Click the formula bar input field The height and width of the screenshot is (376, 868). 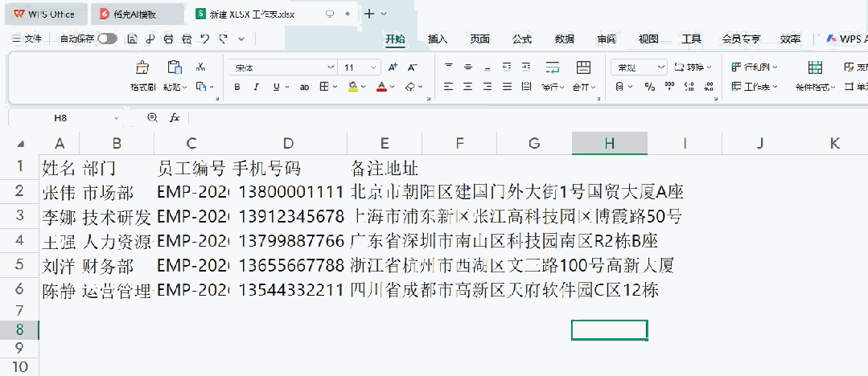(x=528, y=118)
